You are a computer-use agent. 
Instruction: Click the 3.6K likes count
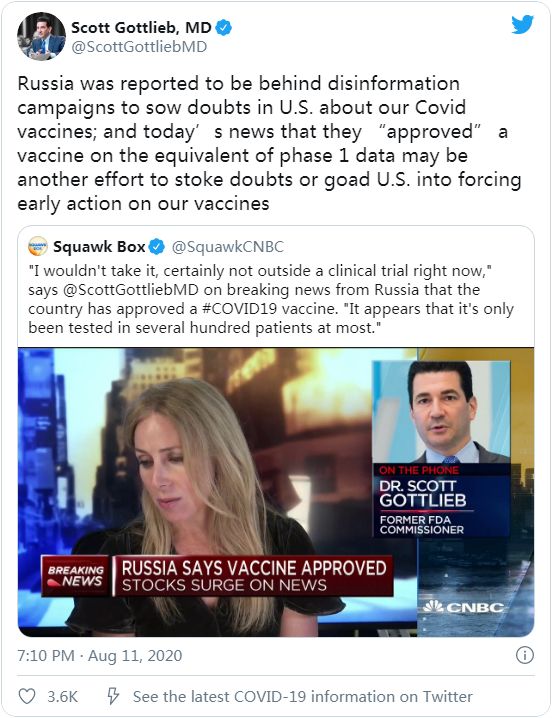click(x=62, y=696)
